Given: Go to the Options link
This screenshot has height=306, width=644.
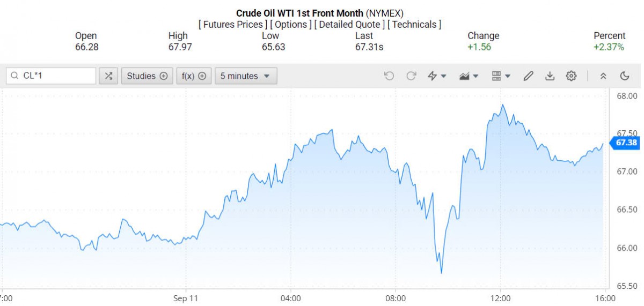Looking at the screenshot, I should [291, 25].
